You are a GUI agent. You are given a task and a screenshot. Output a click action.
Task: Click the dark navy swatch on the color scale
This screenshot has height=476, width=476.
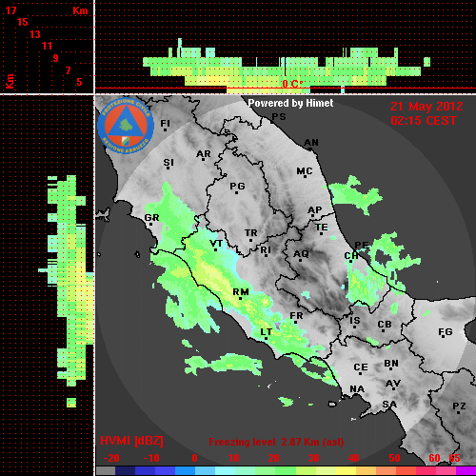click(x=126, y=471)
